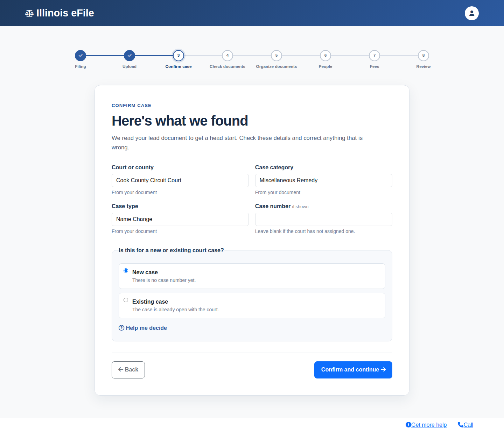Image resolution: width=504 pixels, height=432 pixels.
Task: Select the New case radio button
Action: point(126,271)
